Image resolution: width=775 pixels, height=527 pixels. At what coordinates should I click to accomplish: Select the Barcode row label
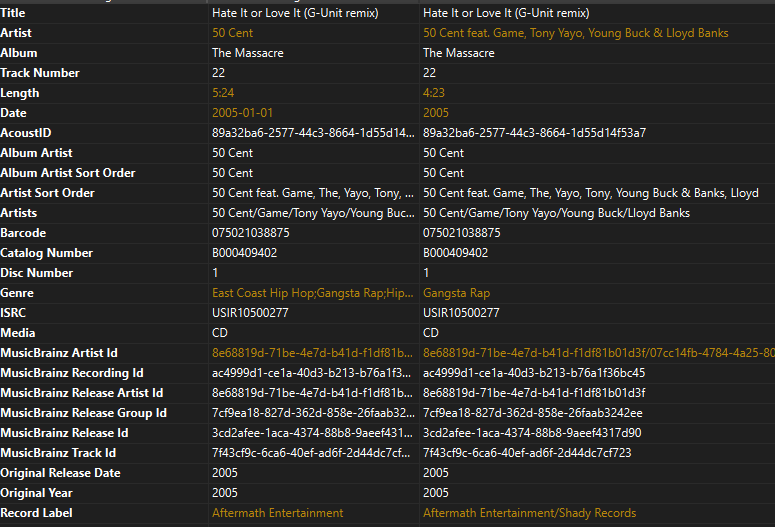(23, 233)
